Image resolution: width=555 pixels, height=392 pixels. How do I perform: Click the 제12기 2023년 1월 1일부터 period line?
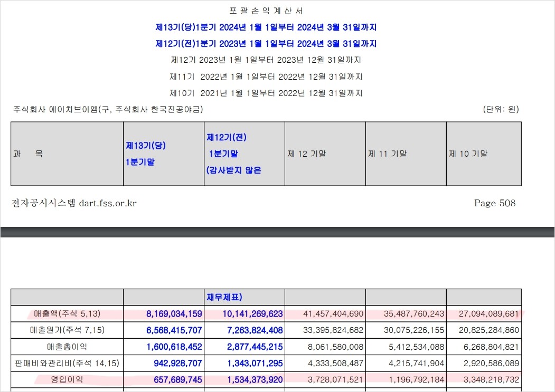pos(266,60)
